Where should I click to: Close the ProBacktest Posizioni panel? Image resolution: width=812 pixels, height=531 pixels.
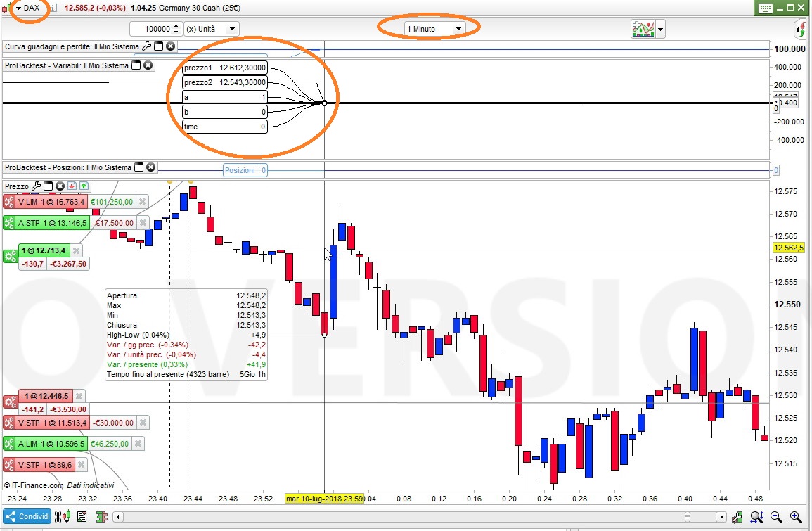pyautogui.click(x=150, y=167)
